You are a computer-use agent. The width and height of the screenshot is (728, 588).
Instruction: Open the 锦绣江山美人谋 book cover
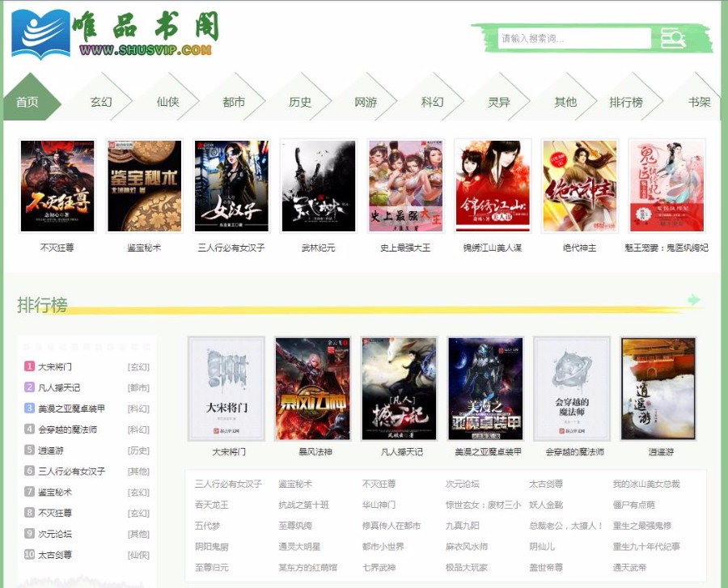493,186
